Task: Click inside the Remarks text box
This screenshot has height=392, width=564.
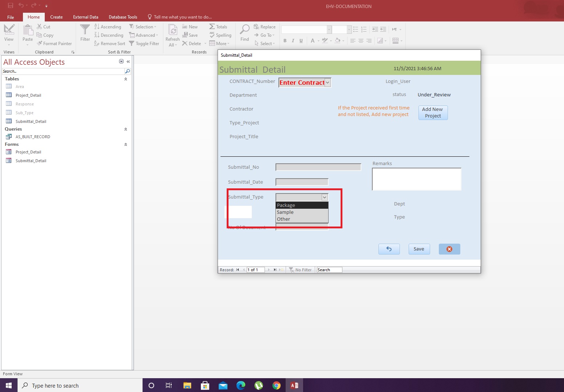Action: coord(416,179)
